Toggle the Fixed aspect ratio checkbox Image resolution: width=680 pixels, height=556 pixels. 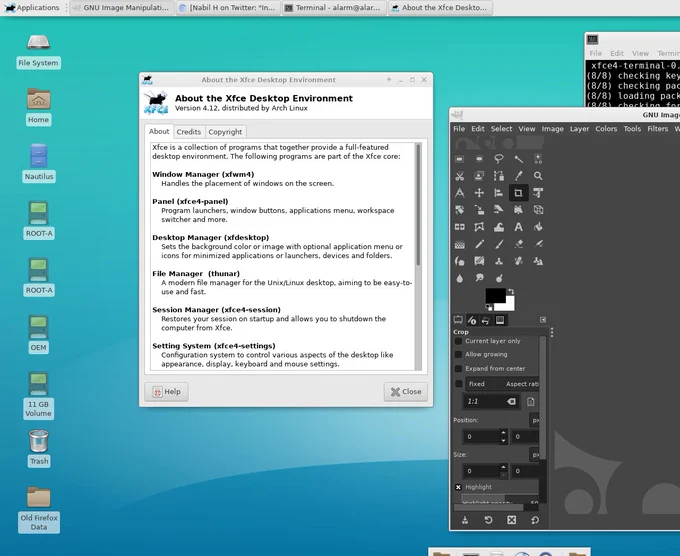[458, 384]
